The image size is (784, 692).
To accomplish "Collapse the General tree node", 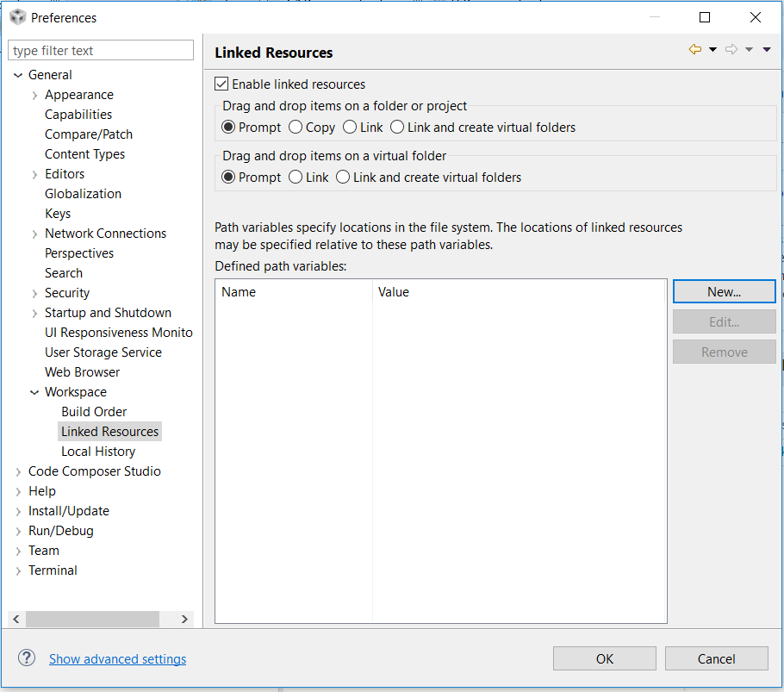I will click(18, 74).
